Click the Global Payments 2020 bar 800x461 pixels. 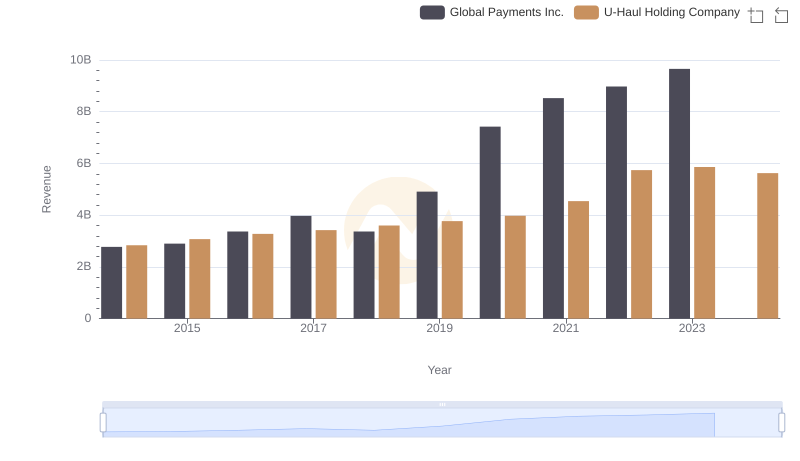click(x=490, y=222)
